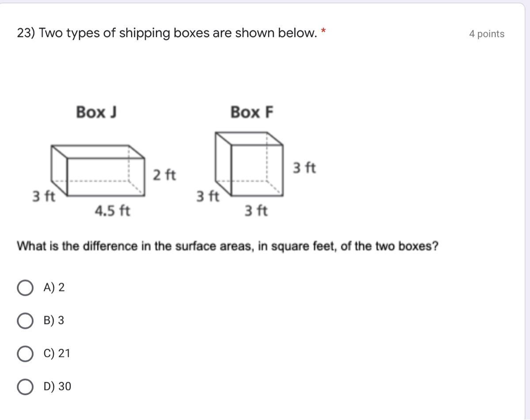Click the Box J diagram
Image resolution: width=530 pixels, height=420 pixels.
click(98, 170)
